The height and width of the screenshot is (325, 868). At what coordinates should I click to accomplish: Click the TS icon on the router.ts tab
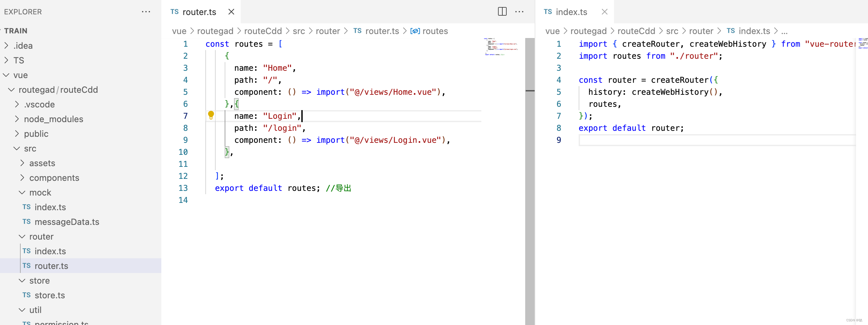coord(175,12)
